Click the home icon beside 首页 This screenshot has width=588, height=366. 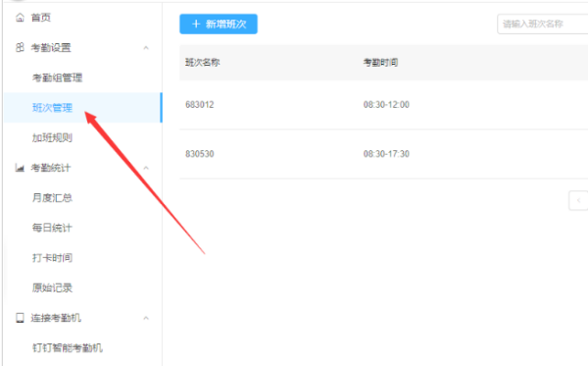click(20, 18)
